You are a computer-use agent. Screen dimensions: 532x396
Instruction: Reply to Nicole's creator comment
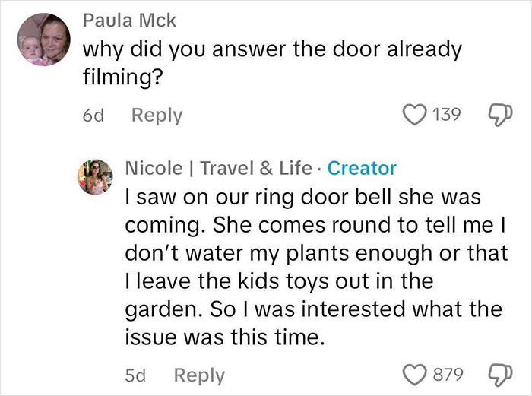click(199, 375)
